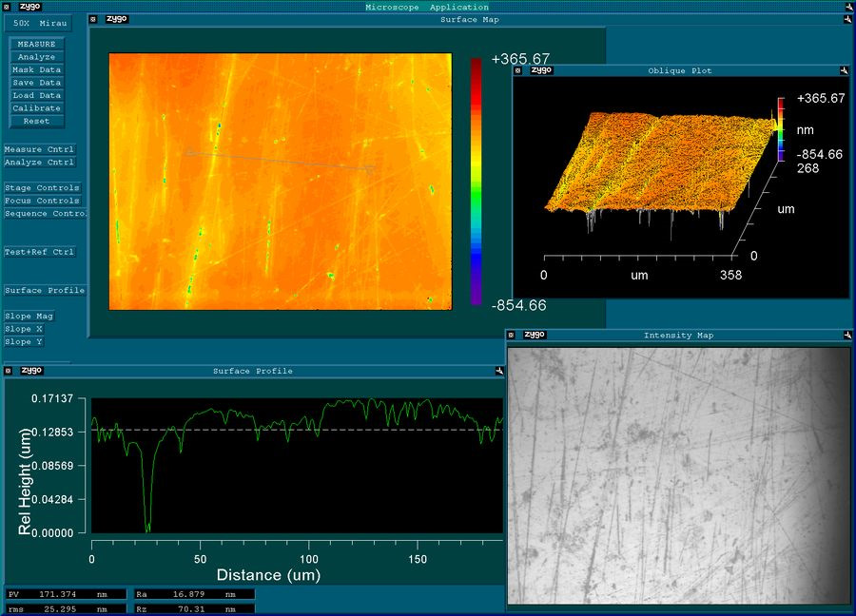Open the Test+Ref Ctrl panel
Image resolution: width=856 pixels, height=616 pixels.
pyautogui.click(x=39, y=252)
